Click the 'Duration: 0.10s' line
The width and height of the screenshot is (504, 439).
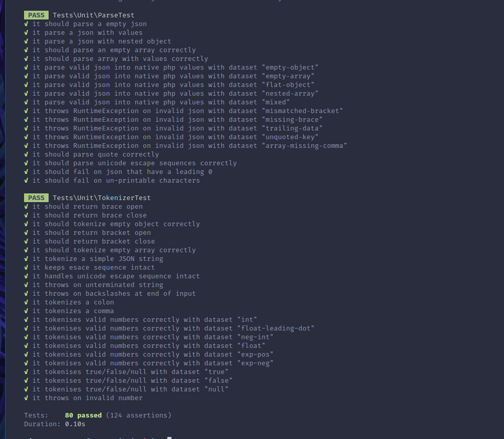point(55,424)
